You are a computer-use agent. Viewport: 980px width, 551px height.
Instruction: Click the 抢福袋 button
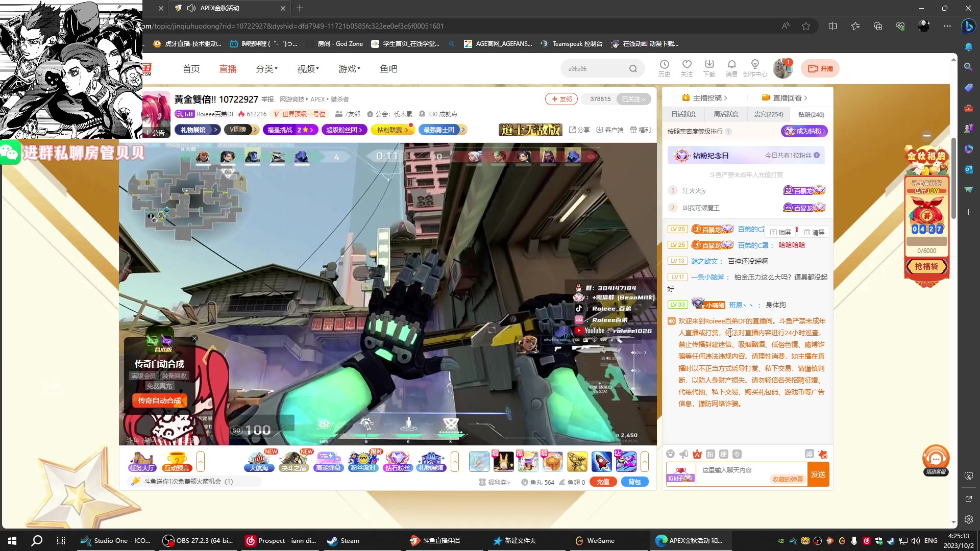point(926,266)
